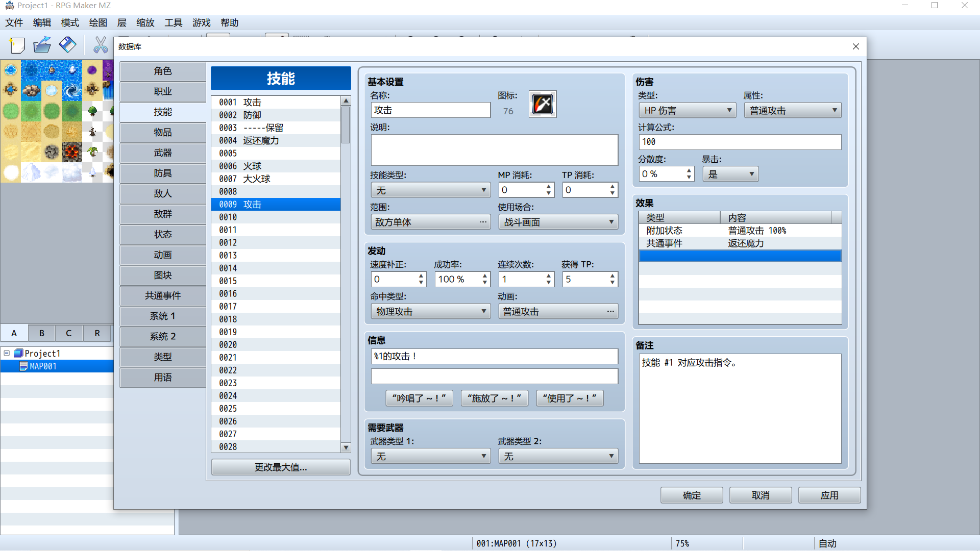Switch to tileset tab B
This screenshot has width=980, height=551.
pyautogui.click(x=41, y=333)
